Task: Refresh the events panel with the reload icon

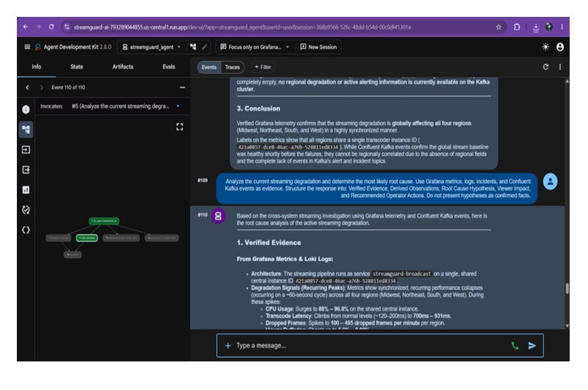Action: click(545, 67)
